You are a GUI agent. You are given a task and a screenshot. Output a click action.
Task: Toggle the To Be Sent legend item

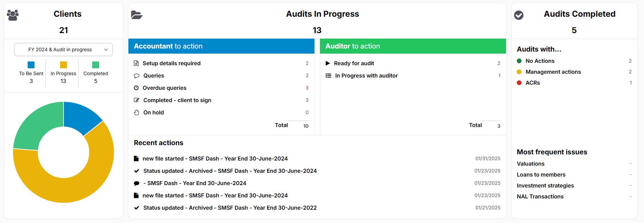[31, 73]
